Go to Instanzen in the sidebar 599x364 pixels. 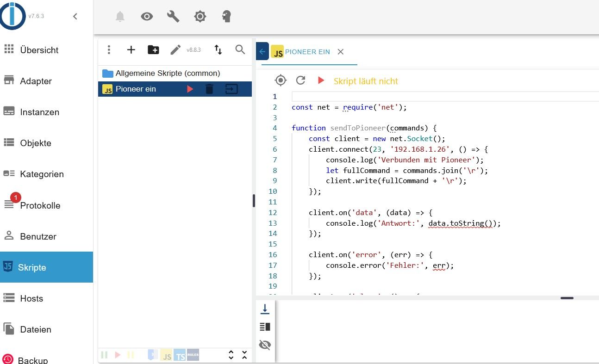coord(46,112)
